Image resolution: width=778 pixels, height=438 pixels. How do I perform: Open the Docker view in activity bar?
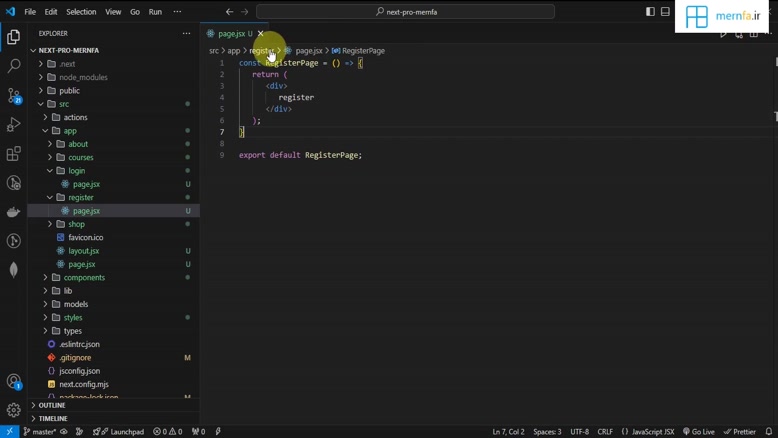point(14,212)
